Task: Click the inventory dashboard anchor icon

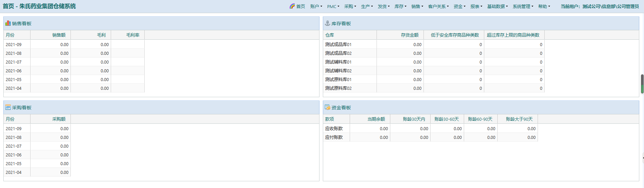Action: point(327,23)
